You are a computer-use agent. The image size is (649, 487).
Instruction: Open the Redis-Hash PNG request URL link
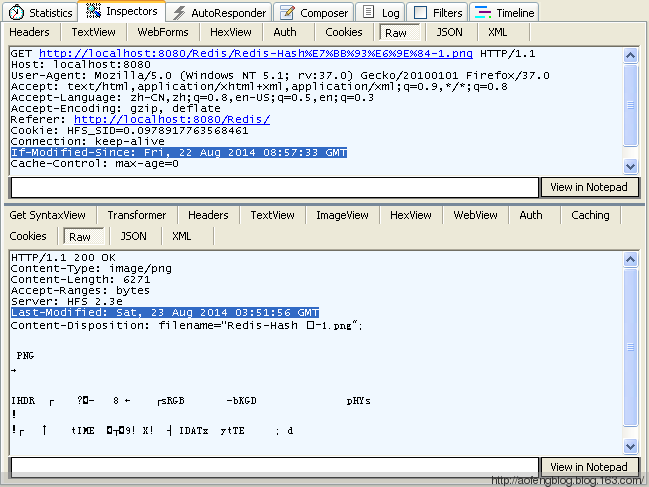257,53
